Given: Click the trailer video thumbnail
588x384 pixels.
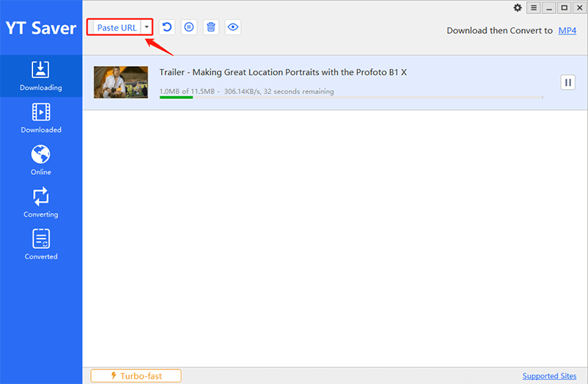Looking at the screenshot, I should (x=121, y=82).
